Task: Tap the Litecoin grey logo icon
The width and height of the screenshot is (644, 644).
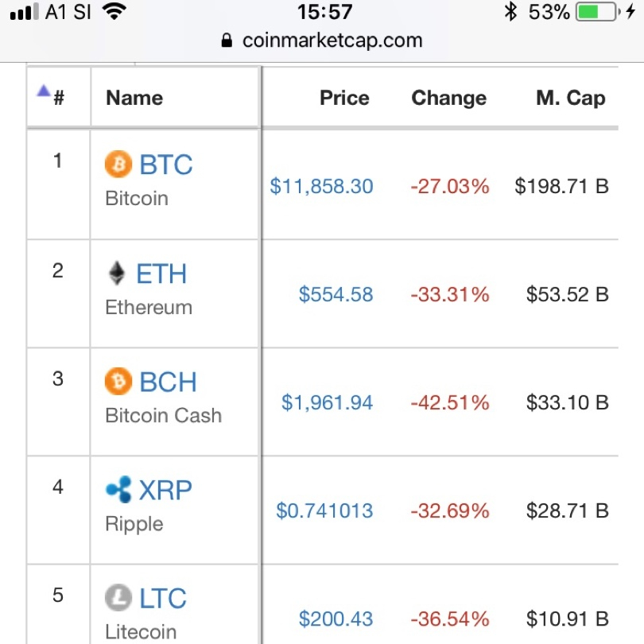Action: [118, 598]
